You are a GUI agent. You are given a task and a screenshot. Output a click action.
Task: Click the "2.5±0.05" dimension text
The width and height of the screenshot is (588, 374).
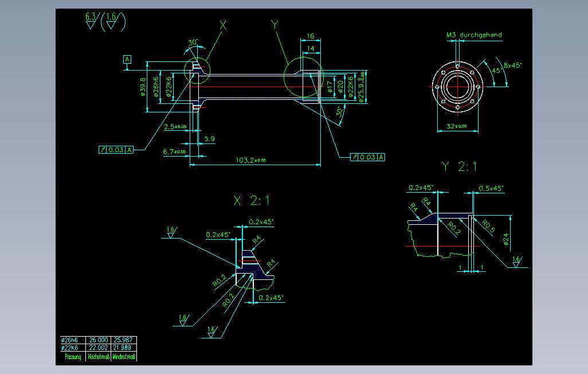(175, 127)
